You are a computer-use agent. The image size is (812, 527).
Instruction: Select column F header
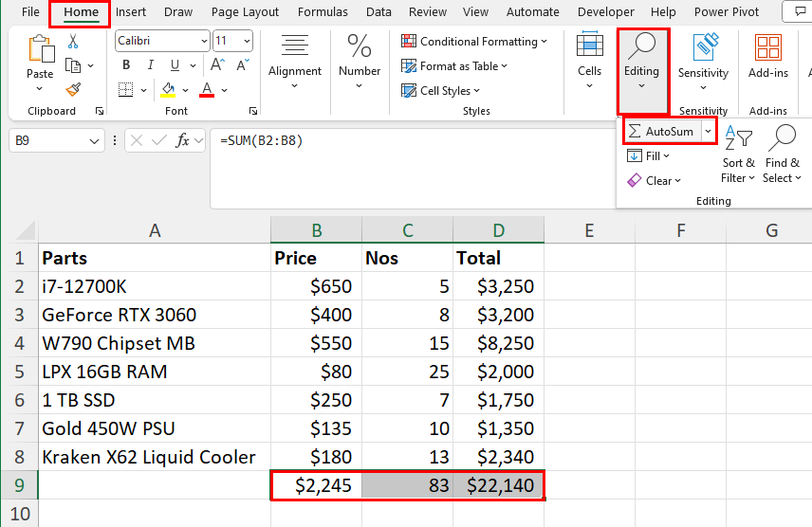[680, 229]
